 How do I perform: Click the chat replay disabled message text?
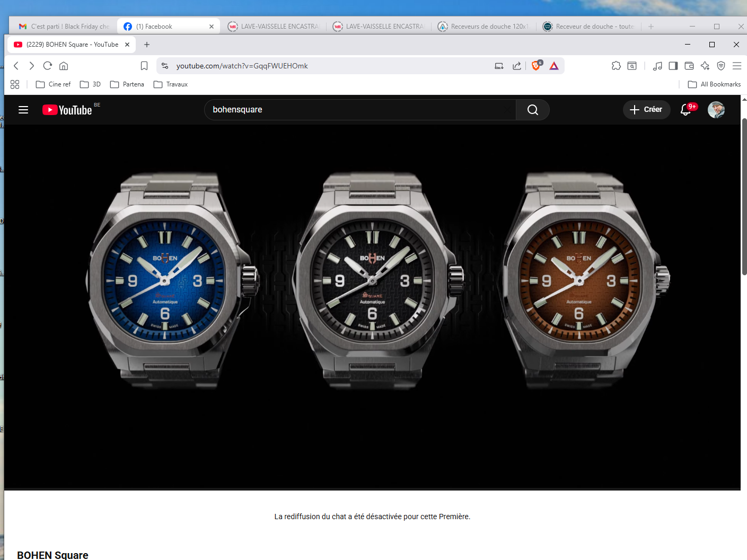(x=372, y=517)
